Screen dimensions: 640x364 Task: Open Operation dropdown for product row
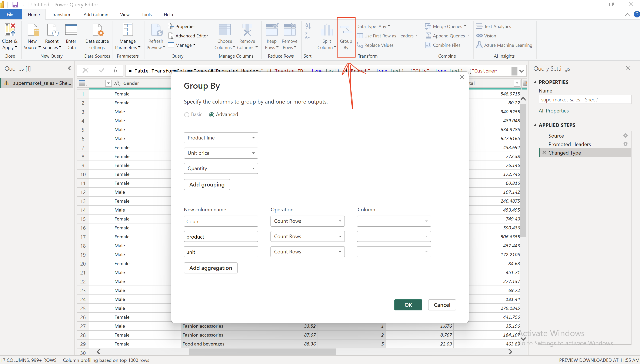[x=307, y=236]
